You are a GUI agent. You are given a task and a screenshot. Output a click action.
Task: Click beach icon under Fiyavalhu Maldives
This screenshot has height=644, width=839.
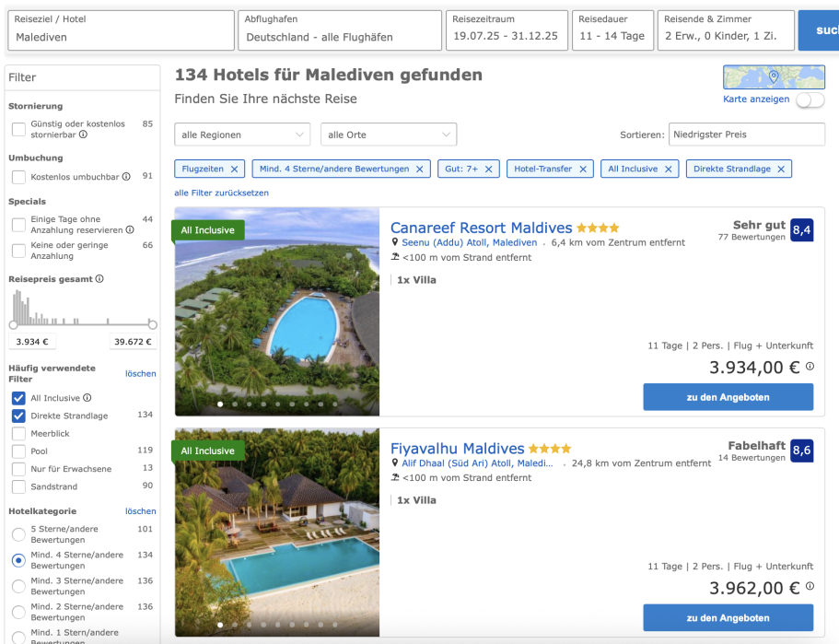[395, 477]
